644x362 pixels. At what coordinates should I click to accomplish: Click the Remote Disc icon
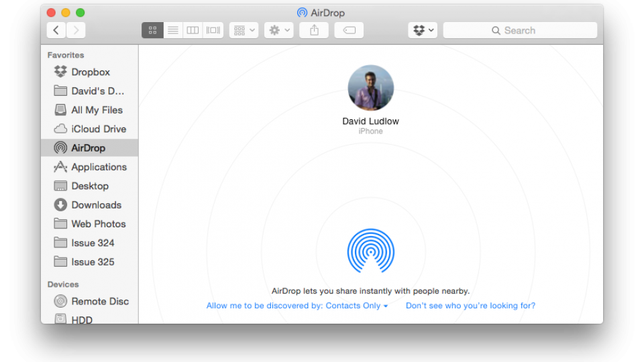pos(60,301)
